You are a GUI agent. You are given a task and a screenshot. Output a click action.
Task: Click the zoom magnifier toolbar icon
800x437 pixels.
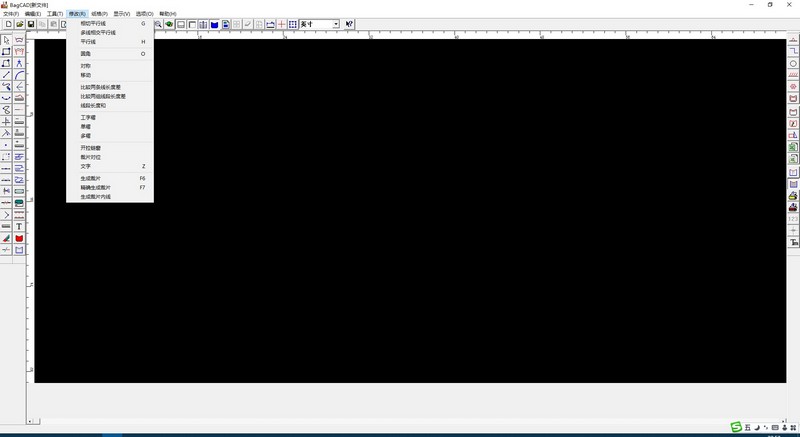158,24
